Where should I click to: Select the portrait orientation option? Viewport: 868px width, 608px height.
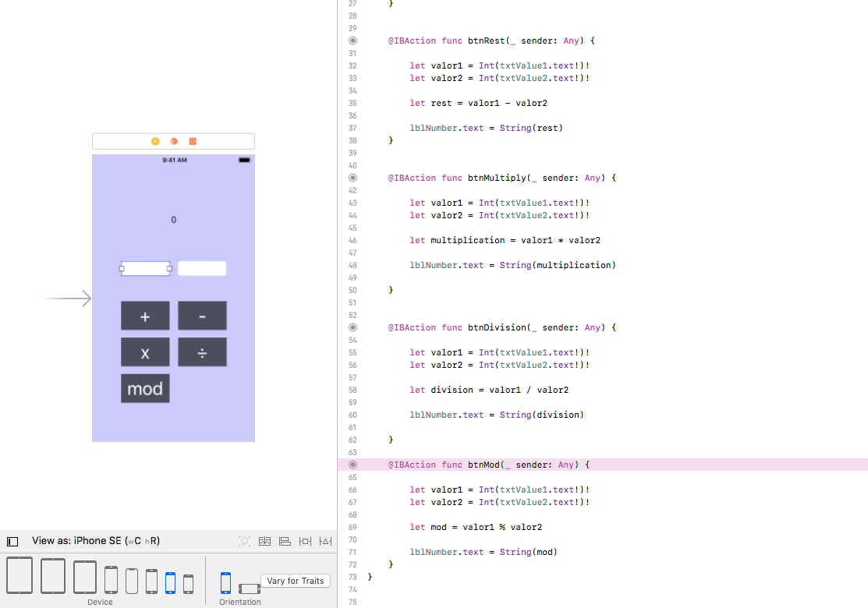[x=225, y=581]
